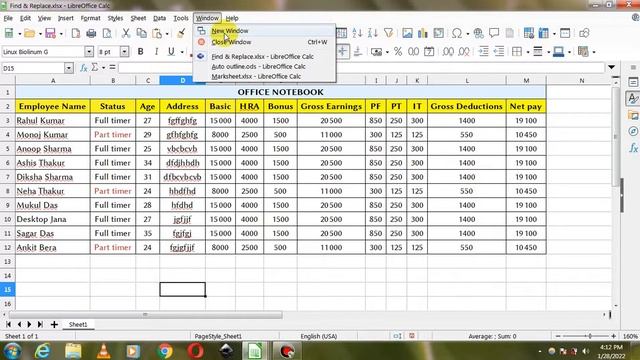Switch to Marksheet.xlsx window
Screen dimensions: 640x360
[256, 76]
